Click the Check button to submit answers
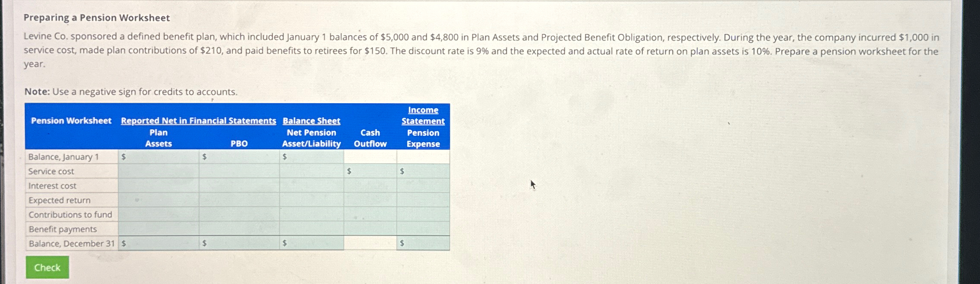 point(47,267)
